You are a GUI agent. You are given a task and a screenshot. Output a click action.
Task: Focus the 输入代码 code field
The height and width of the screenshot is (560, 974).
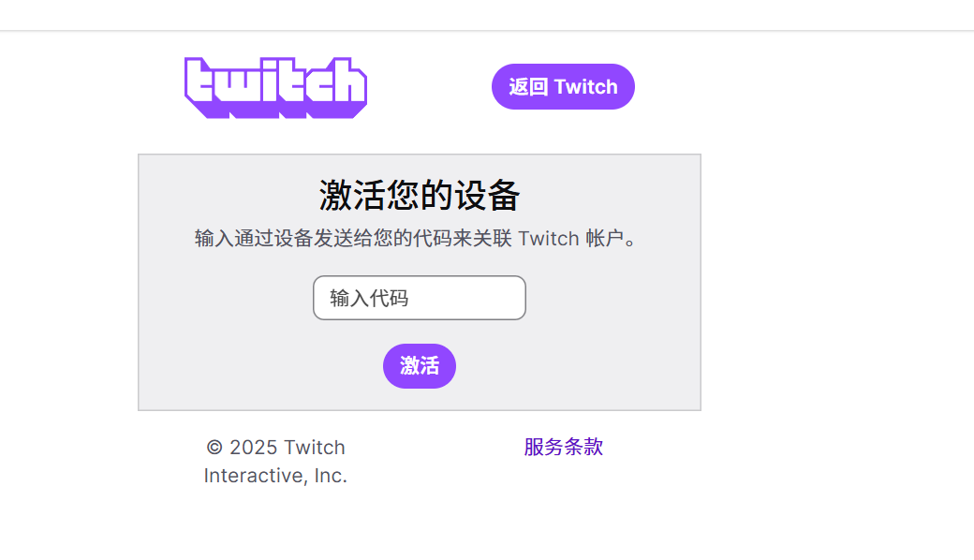click(x=419, y=298)
